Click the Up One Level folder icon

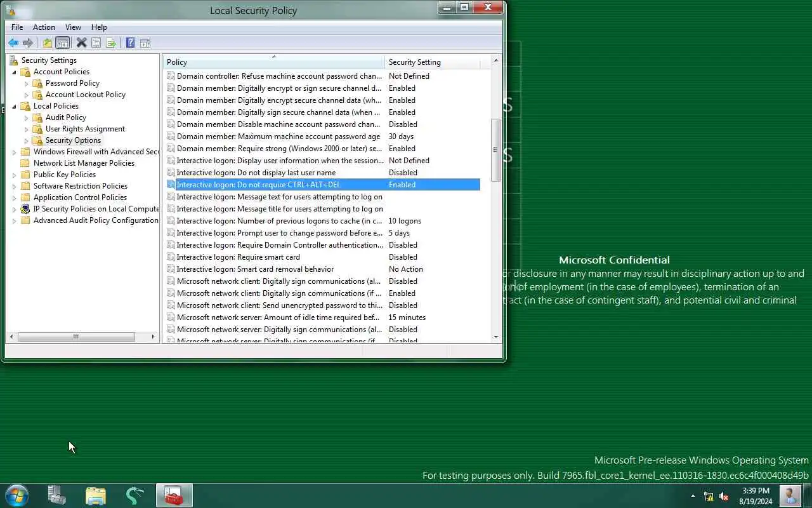pos(48,43)
